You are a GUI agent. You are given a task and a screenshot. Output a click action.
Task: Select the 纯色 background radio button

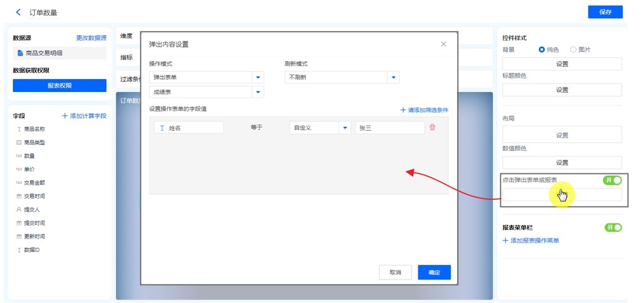542,49
